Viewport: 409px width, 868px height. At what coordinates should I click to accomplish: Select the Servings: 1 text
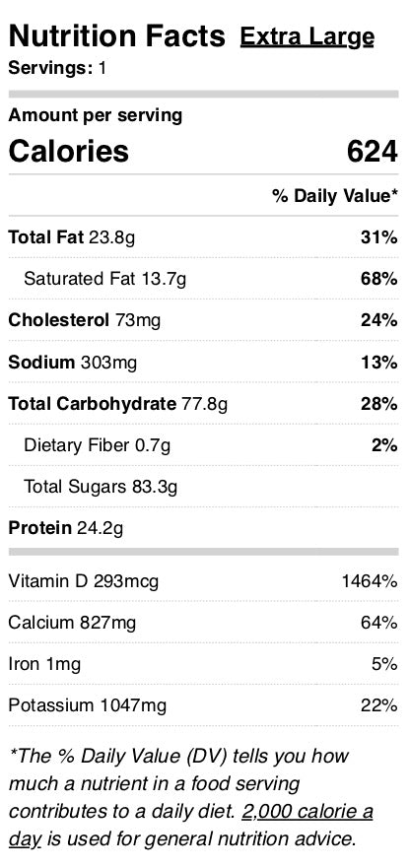coord(57,68)
